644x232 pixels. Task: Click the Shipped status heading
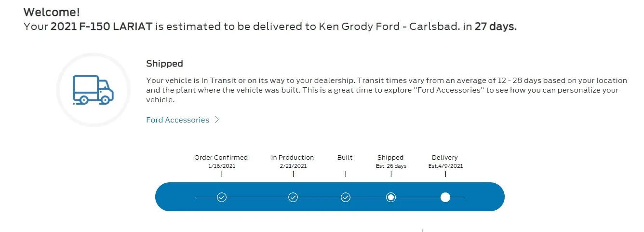[164, 64]
